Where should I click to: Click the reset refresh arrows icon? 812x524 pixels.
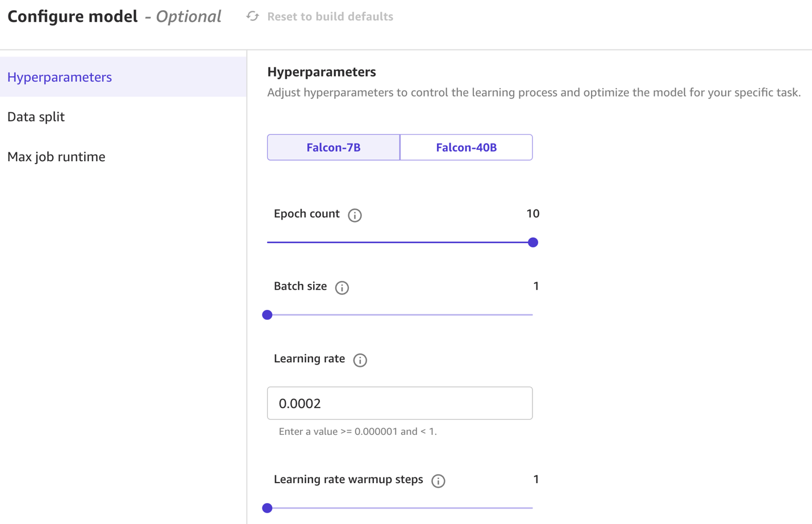(x=252, y=16)
